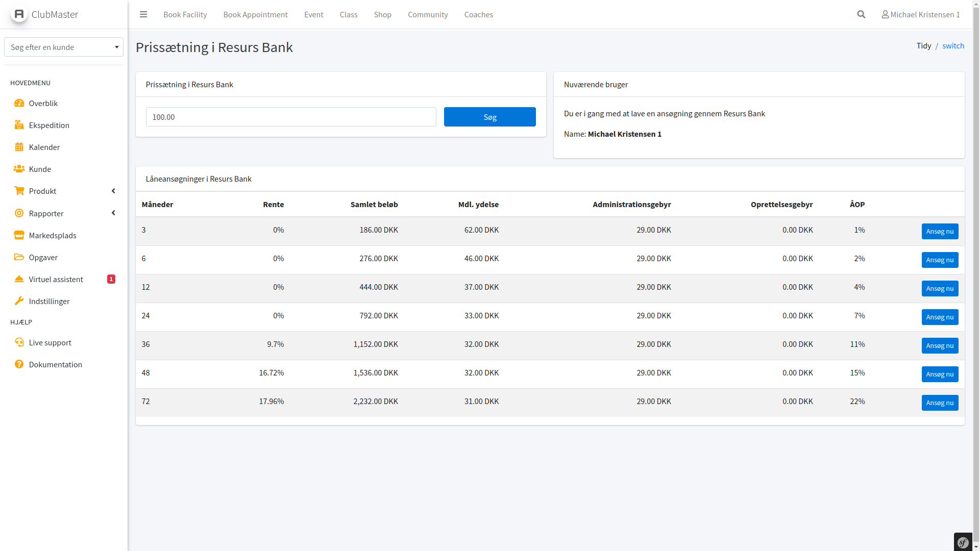The height and width of the screenshot is (551, 980).
Task: Open Michael Kristensen 1 user menu
Action: [x=920, y=14]
